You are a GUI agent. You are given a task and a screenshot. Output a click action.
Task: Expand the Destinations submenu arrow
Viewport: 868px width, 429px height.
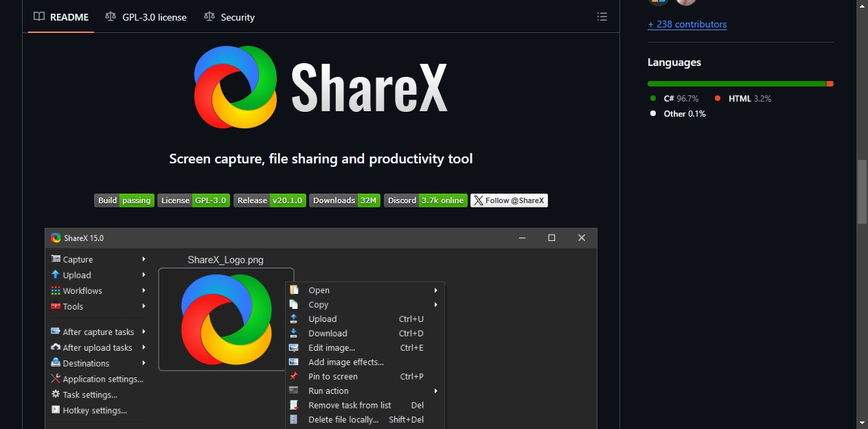144,363
